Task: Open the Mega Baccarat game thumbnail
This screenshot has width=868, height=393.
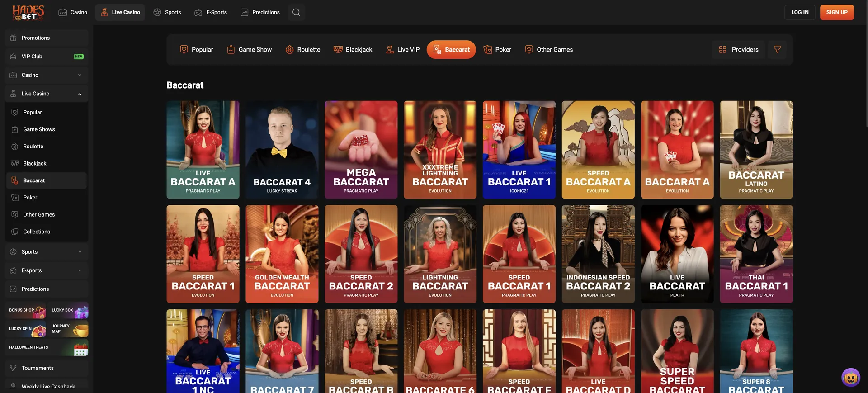Action: (361, 150)
